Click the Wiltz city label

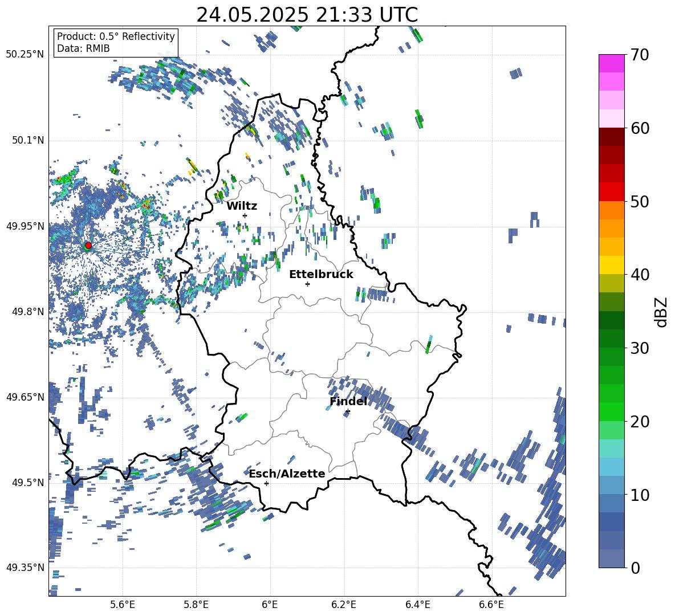pyautogui.click(x=242, y=206)
